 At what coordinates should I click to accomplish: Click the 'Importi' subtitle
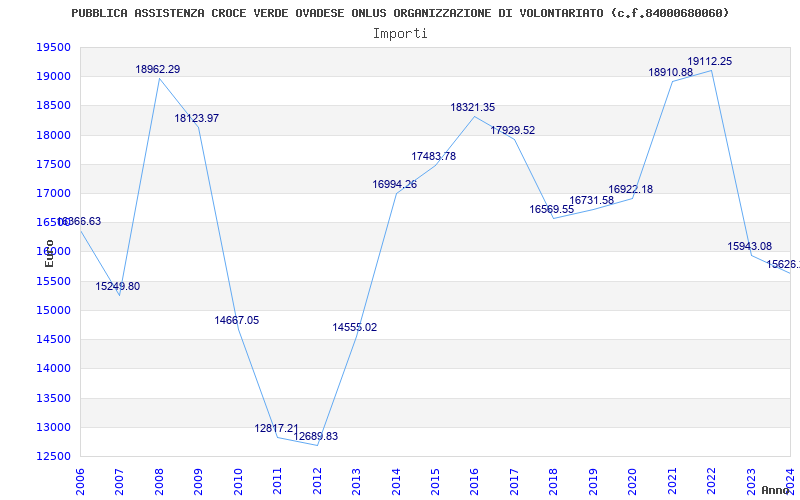400,34
